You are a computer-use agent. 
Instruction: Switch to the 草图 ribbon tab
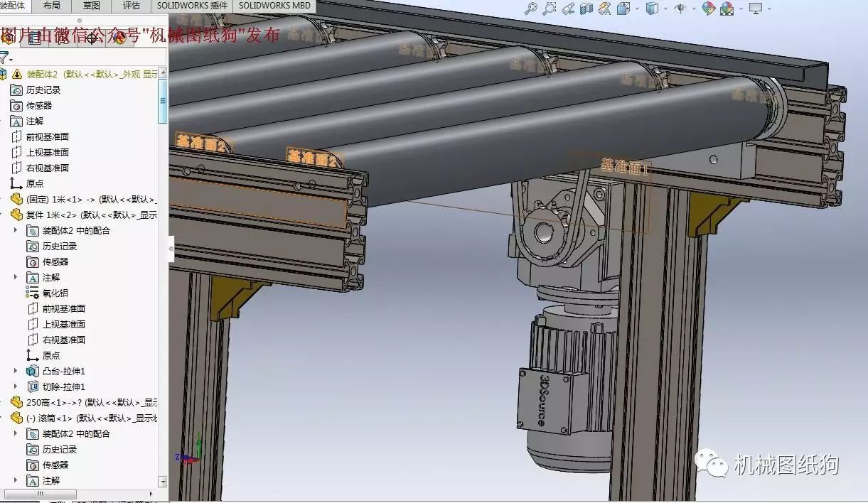92,6
